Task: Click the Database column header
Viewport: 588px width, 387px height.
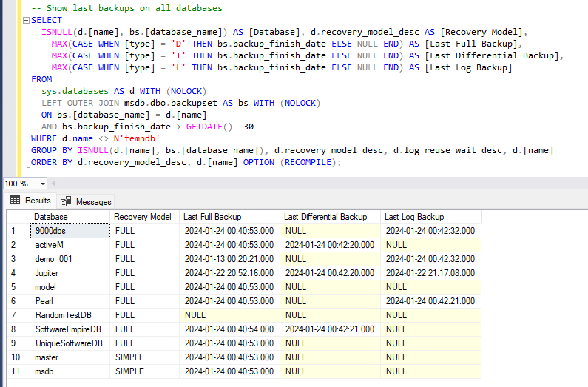Action: (x=50, y=217)
